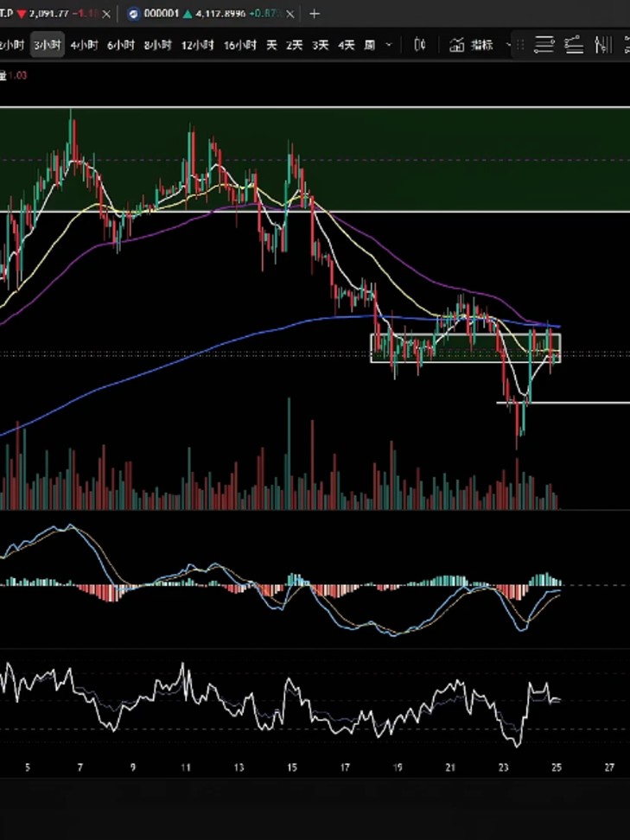Screen dimensions: 630x840
Task: Click date label 25 on time axis
Action: point(556,767)
